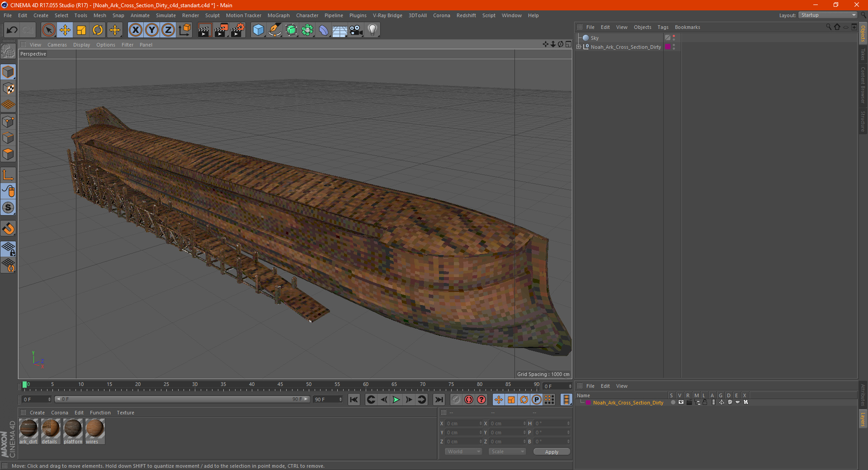Image resolution: width=868 pixels, height=470 pixels.
Task: Open the Objects side tab
Action: click(863, 34)
